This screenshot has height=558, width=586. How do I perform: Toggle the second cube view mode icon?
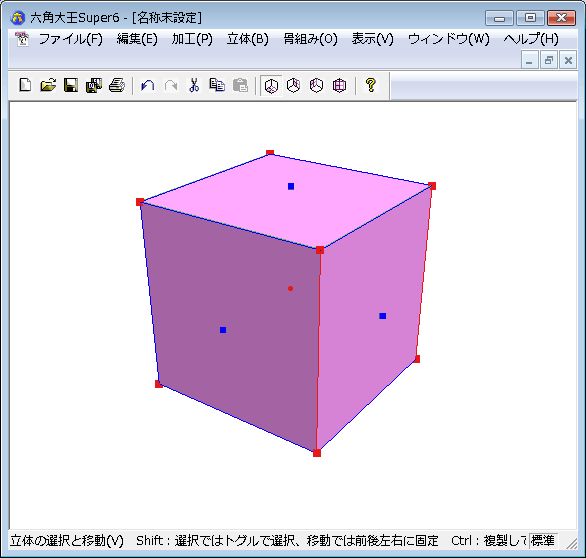(x=294, y=86)
